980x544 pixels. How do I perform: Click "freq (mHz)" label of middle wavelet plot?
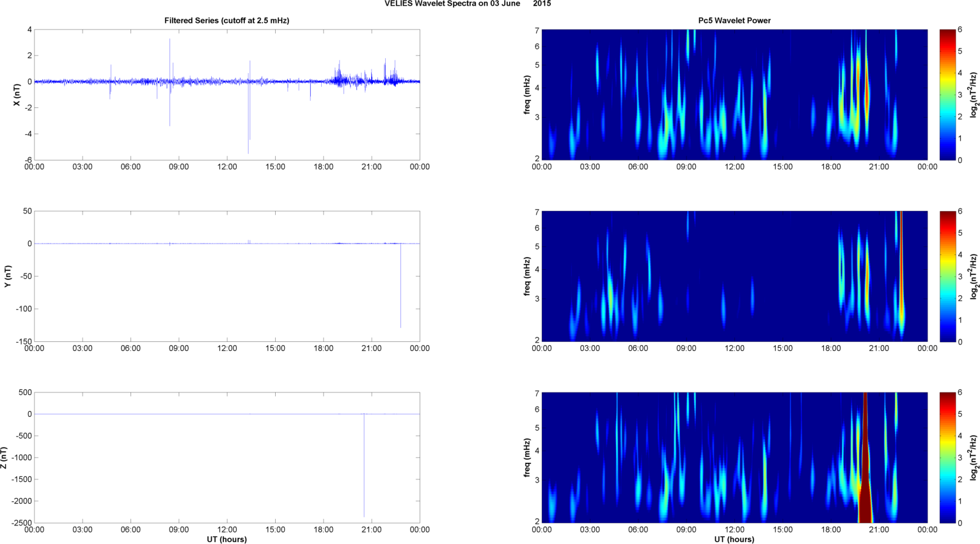coord(527,276)
